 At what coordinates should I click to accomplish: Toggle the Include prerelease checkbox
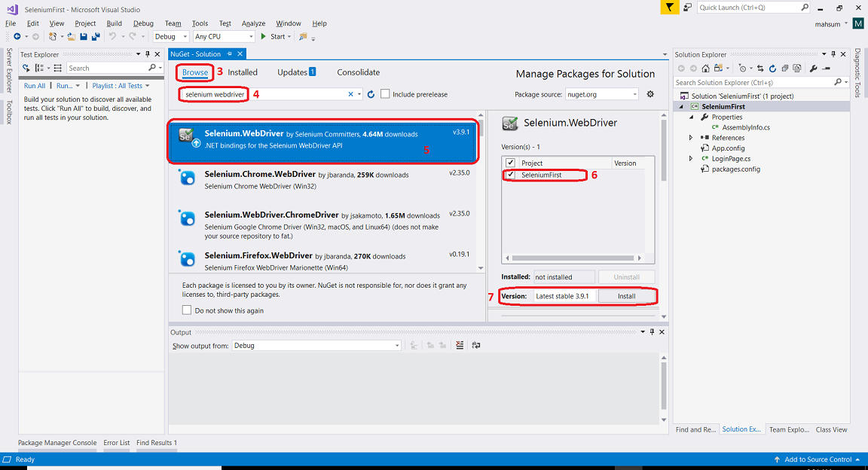pos(385,94)
